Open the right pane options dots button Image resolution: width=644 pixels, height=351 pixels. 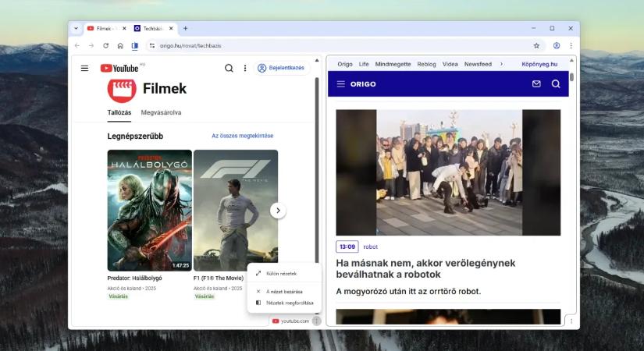[x=571, y=321]
